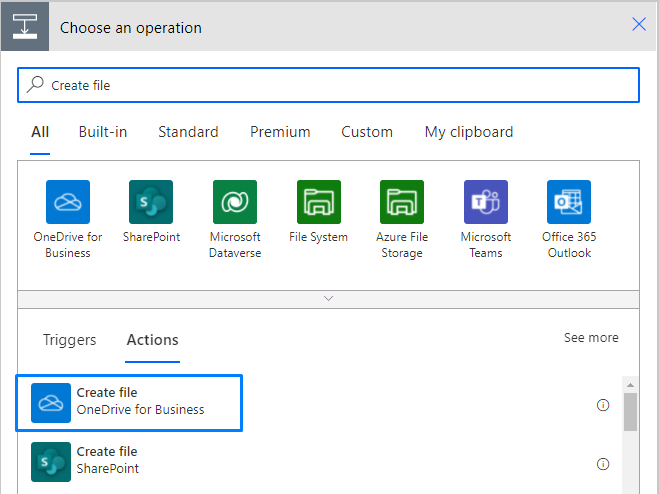
Task: Open the My clipboard tab
Action: click(469, 132)
